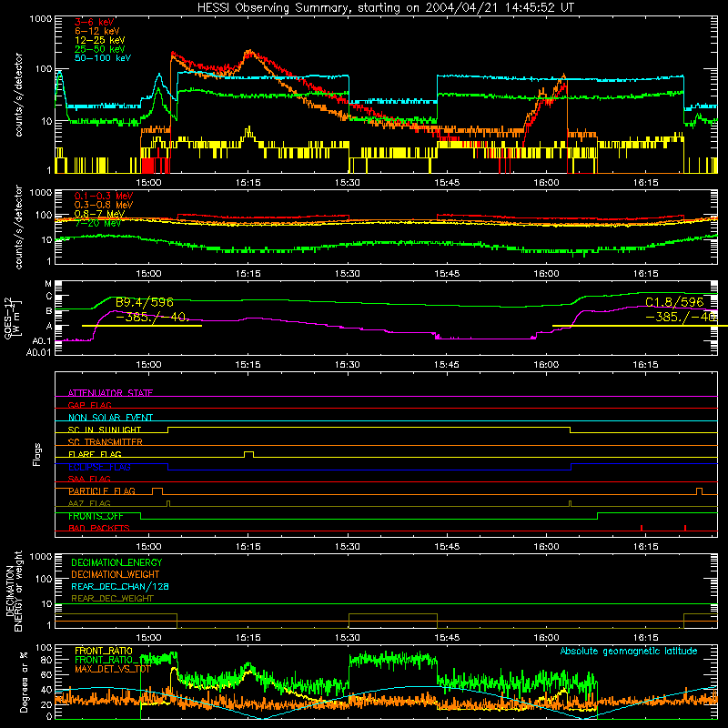Image resolution: width=728 pixels, height=728 pixels.
Task: Click the yellow FRONT_RATIO legend label
Action: click(104, 652)
